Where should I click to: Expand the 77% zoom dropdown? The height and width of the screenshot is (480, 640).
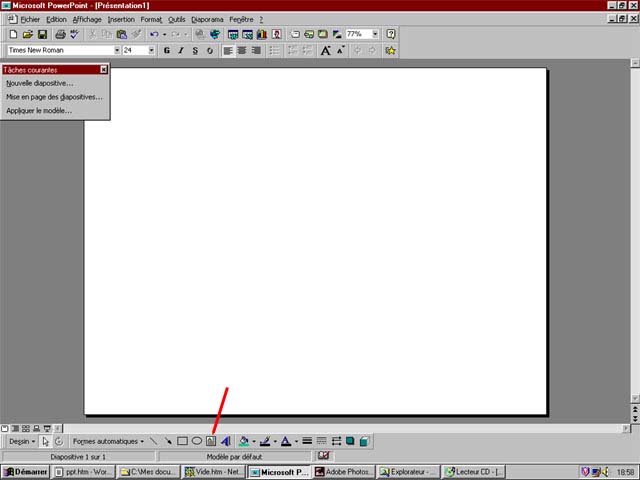point(376,34)
